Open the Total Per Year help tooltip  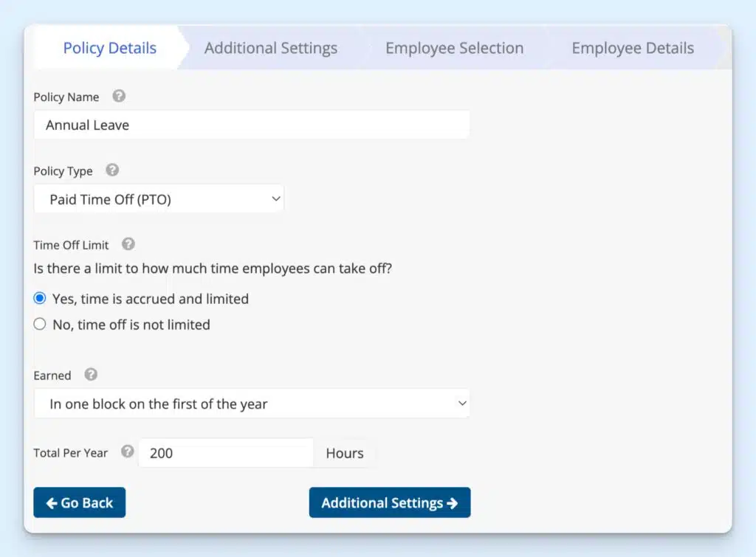(x=127, y=453)
